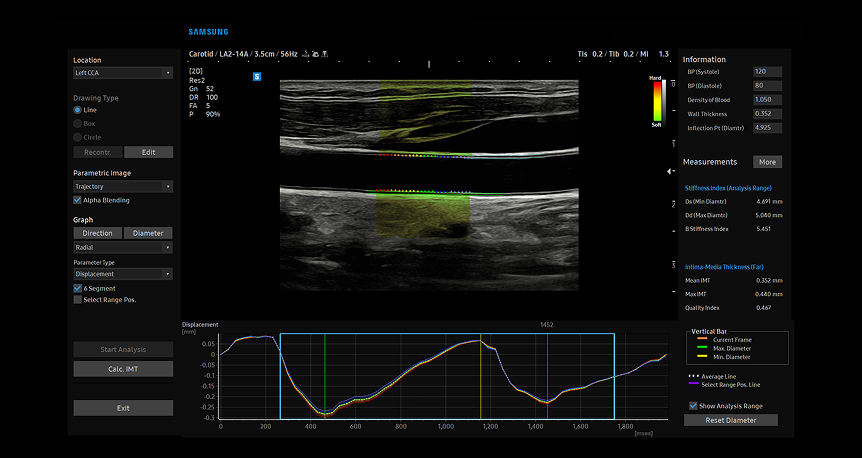Click the Ds (Min Diamtr) value 4.691 mm

(x=770, y=201)
